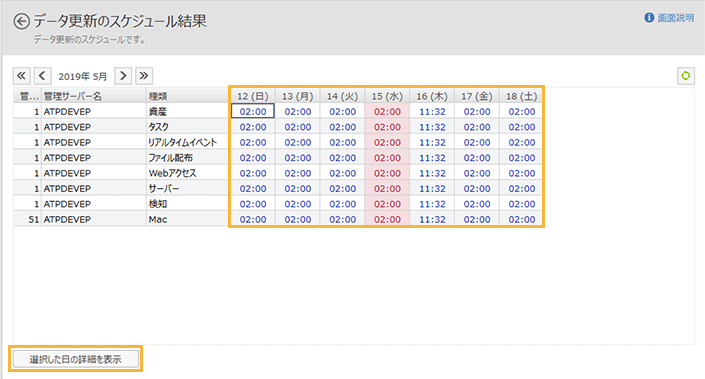The width and height of the screenshot is (705, 379).
Task: Select ファイル配布 11:32 on 16 (木)
Action: pos(432,158)
